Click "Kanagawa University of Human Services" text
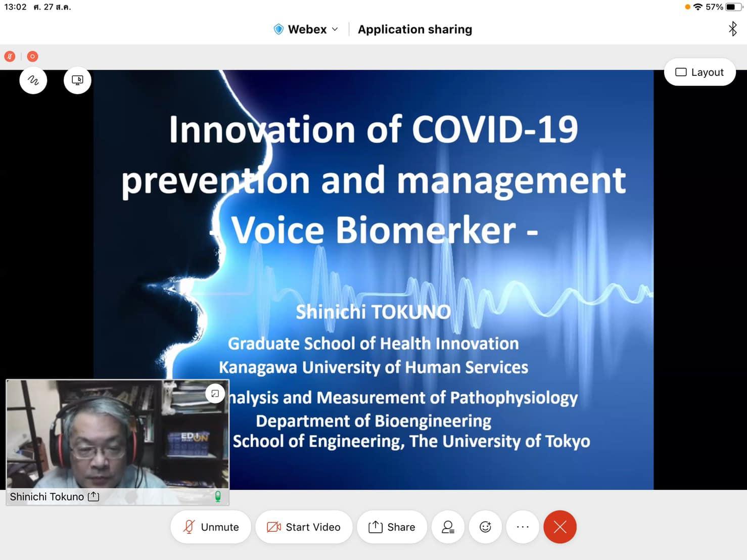 coord(373,367)
